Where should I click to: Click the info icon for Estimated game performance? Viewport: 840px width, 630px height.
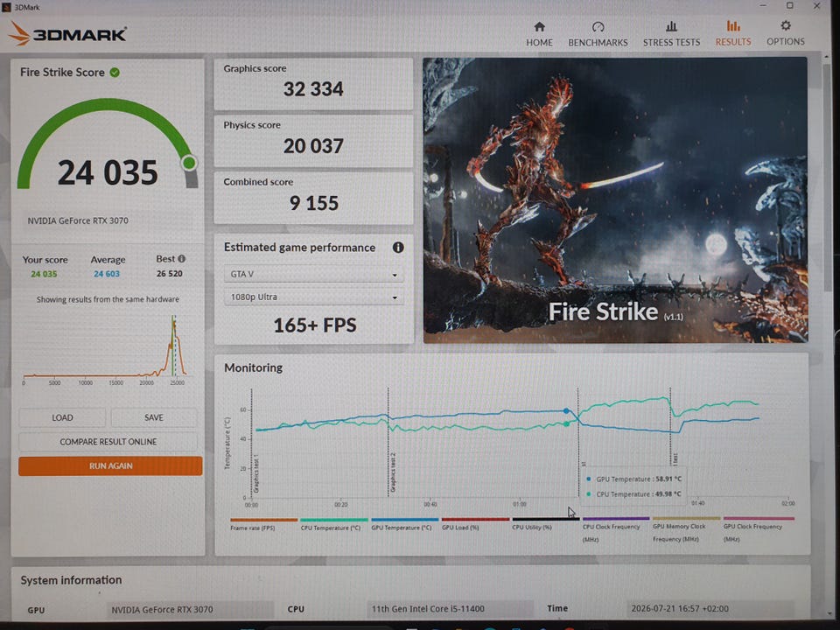point(398,248)
